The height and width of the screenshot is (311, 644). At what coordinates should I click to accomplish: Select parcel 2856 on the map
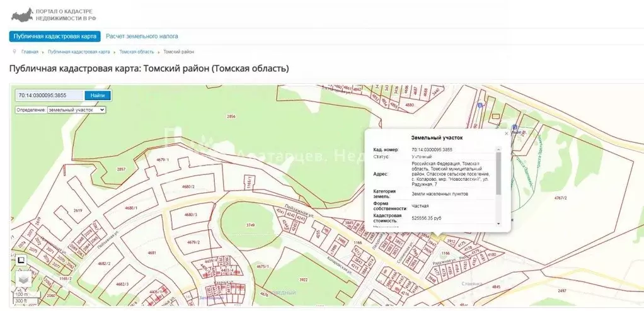(231, 116)
